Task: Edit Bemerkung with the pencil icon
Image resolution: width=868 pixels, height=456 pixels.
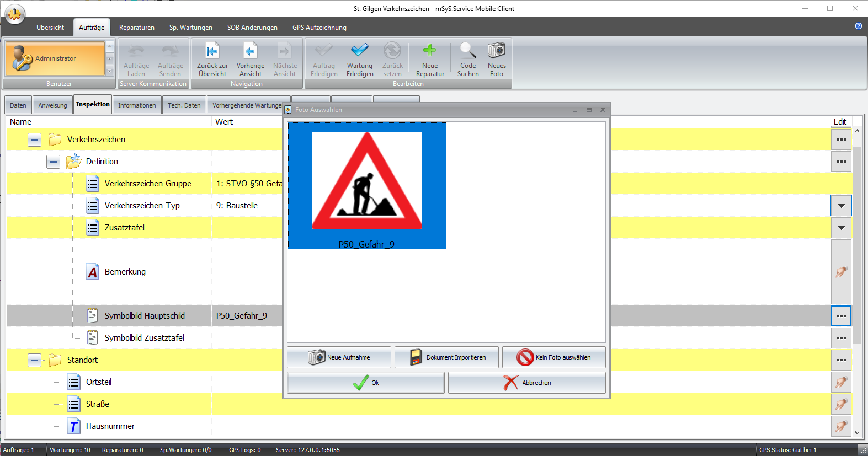Action: click(841, 272)
